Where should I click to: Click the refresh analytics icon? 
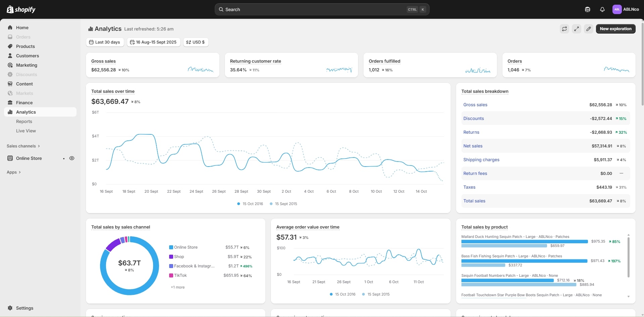[564, 29]
